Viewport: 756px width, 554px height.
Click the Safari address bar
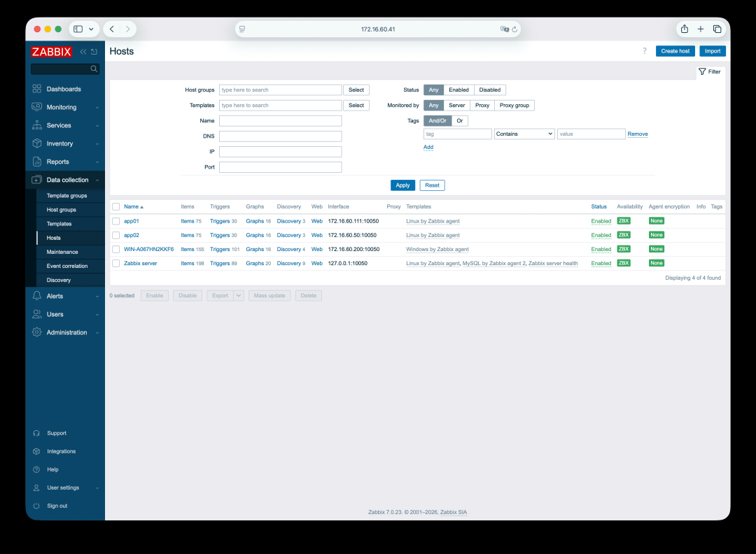tap(377, 29)
